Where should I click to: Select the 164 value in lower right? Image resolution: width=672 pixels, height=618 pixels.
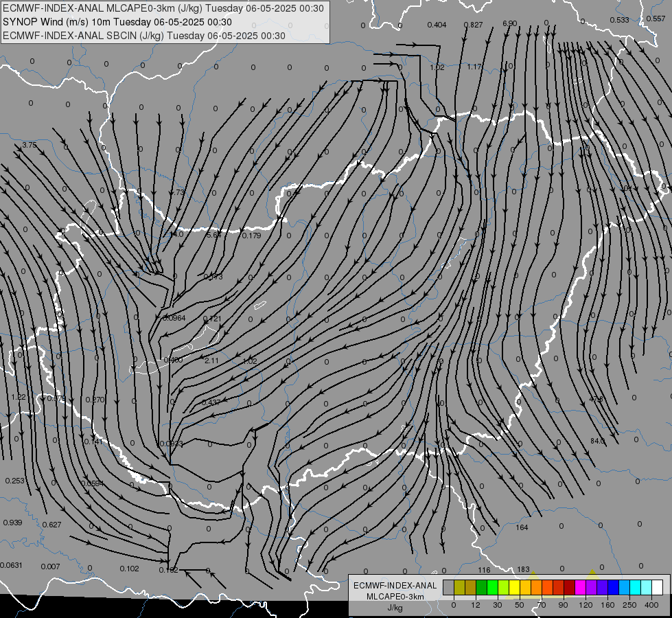(x=522, y=527)
